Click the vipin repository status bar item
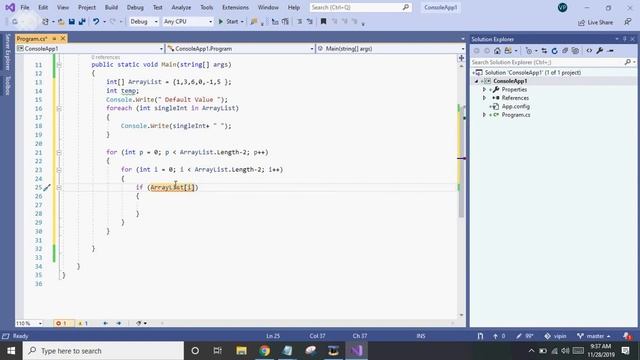 point(556,336)
